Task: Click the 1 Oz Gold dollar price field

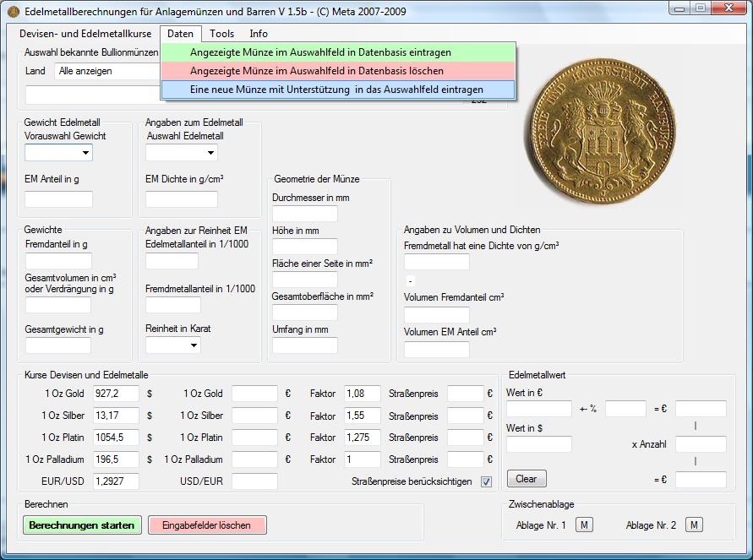Action: (x=115, y=394)
